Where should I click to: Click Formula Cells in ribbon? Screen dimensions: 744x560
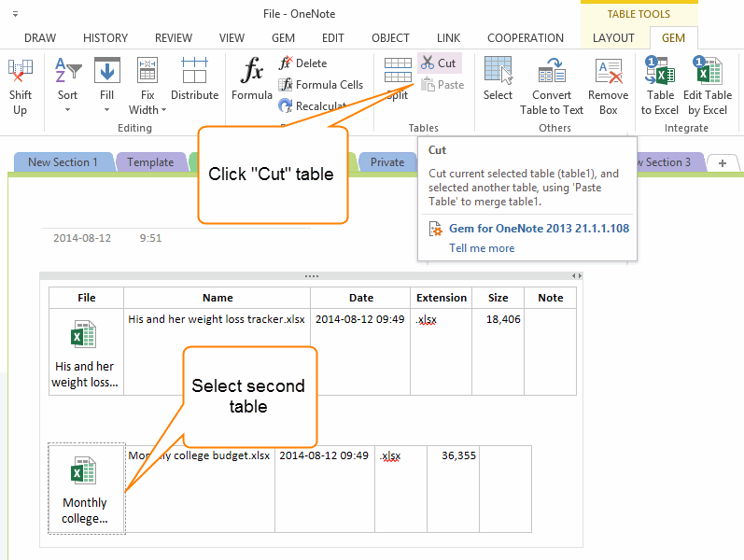point(321,85)
